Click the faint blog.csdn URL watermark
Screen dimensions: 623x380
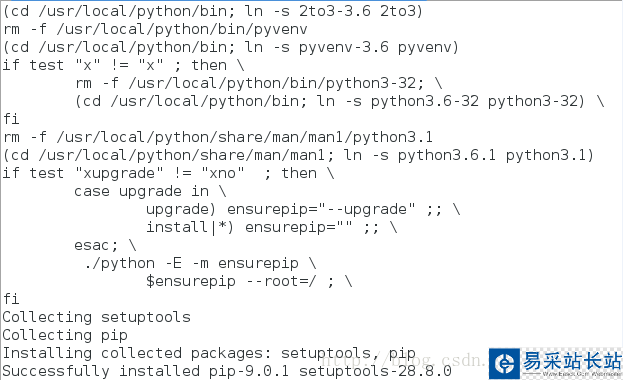coord(402,361)
